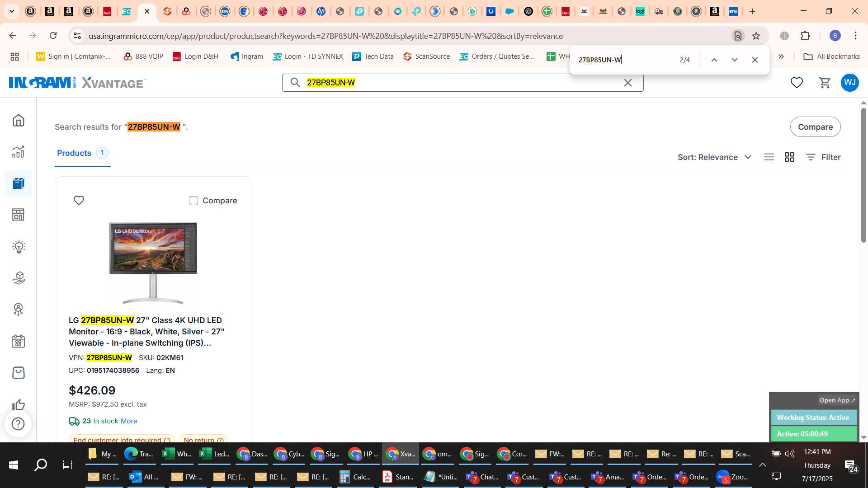Bookmark this page with star icon
The width and height of the screenshot is (868, 488).
click(756, 36)
